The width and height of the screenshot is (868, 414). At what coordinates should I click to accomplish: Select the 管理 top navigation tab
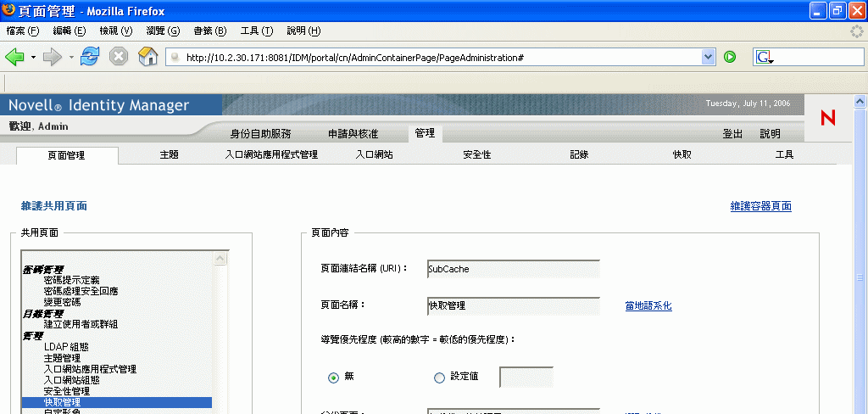[x=426, y=133]
